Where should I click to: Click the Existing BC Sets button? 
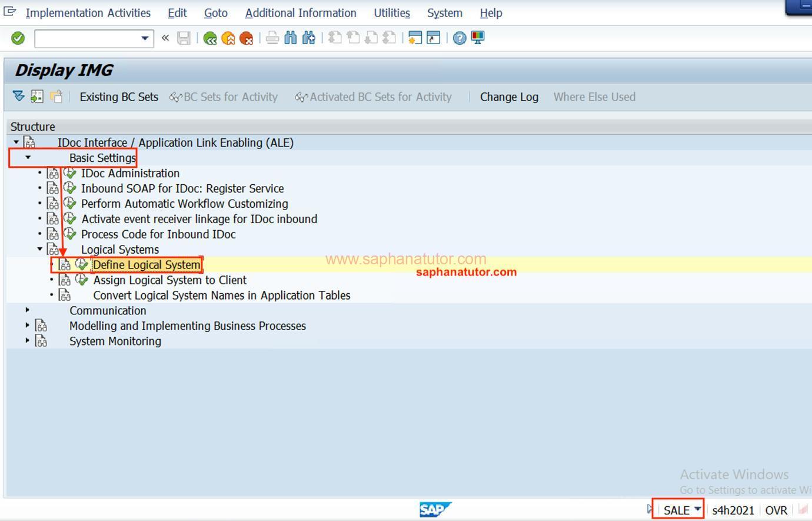(119, 97)
